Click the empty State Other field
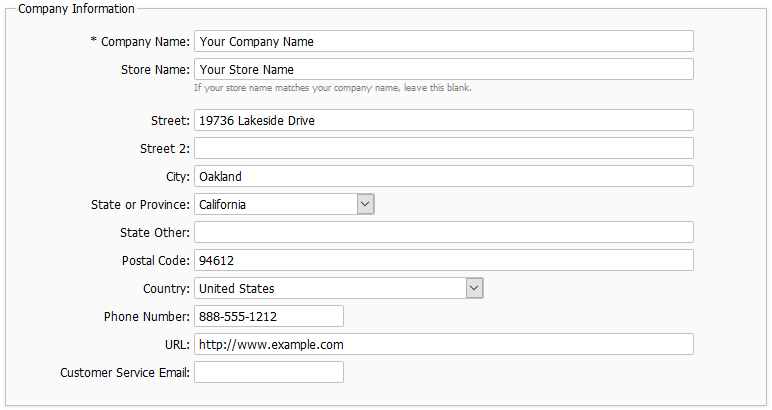Screen dimensions: 772x410 [443, 232]
